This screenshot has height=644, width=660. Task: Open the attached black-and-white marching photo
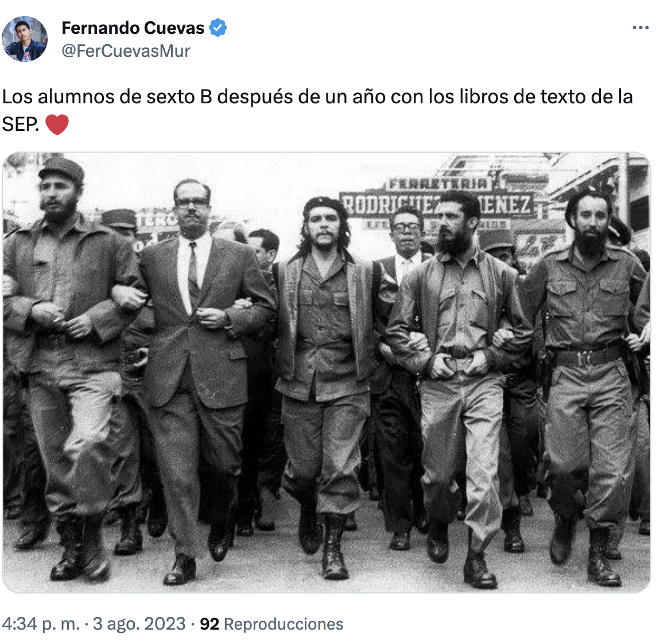[x=326, y=373]
